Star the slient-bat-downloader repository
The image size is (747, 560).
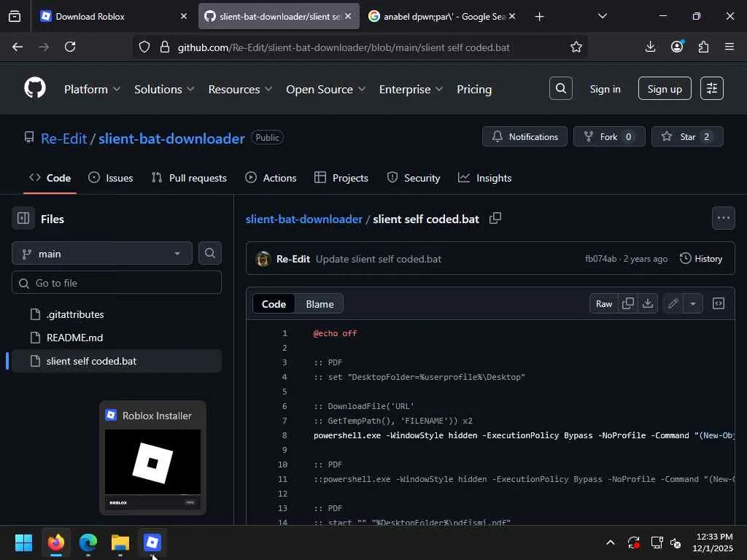pos(687,136)
